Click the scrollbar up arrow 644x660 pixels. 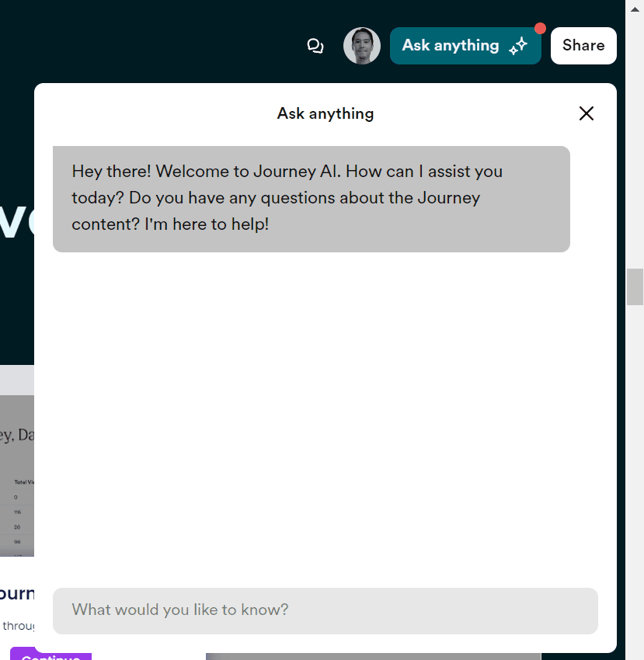(x=635, y=9)
